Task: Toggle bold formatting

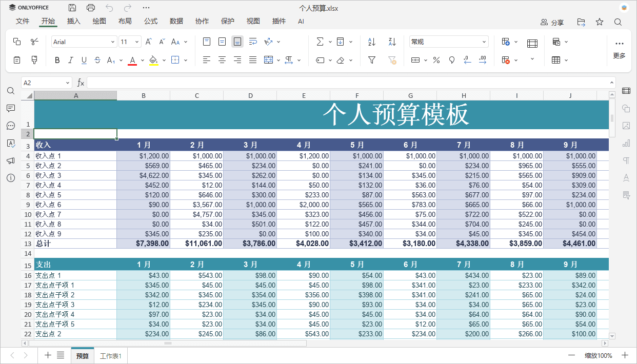Action: point(57,60)
